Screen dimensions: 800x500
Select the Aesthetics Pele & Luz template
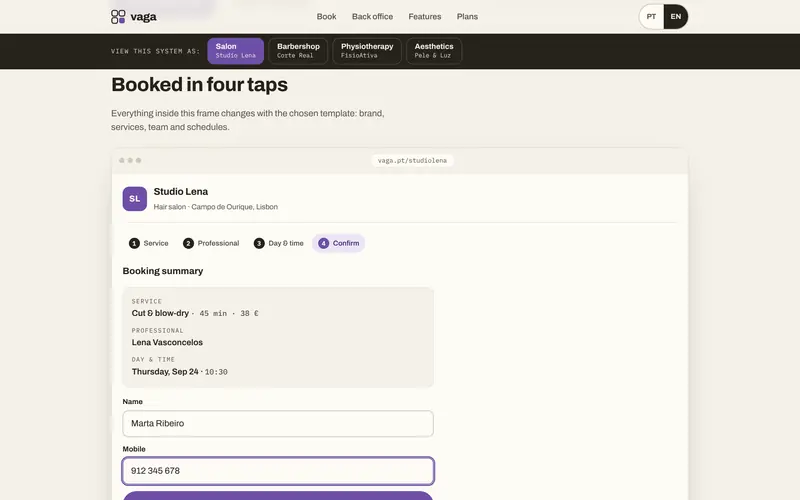point(434,51)
